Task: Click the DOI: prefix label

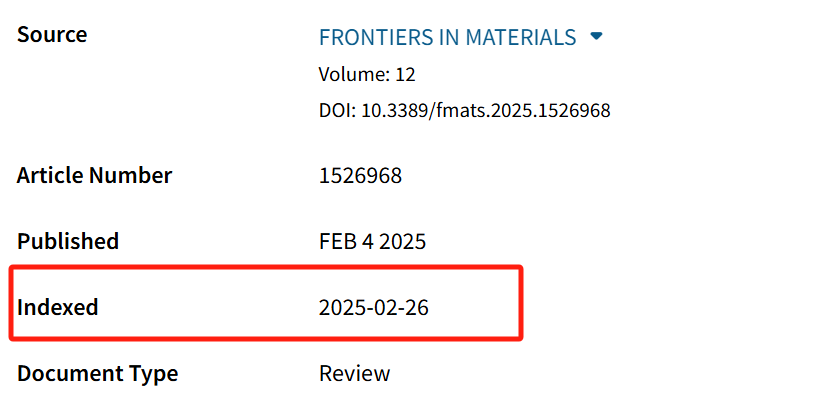Action: pos(338,111)
